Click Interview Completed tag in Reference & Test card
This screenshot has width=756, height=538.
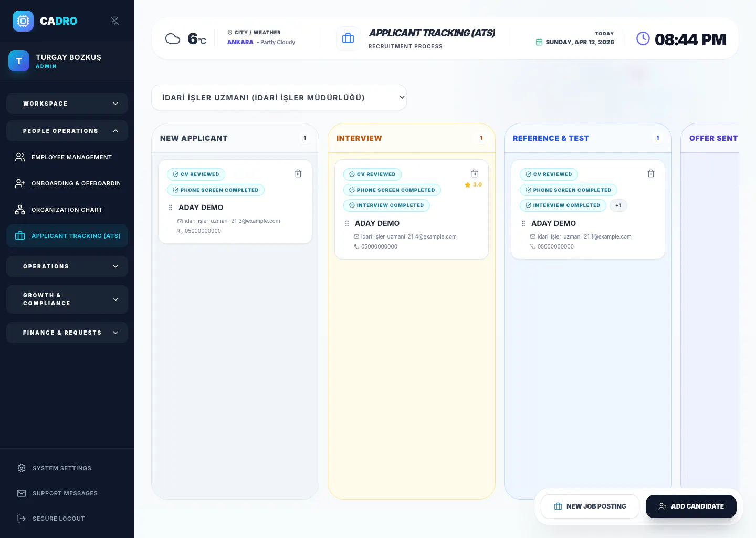click(563, 205)
